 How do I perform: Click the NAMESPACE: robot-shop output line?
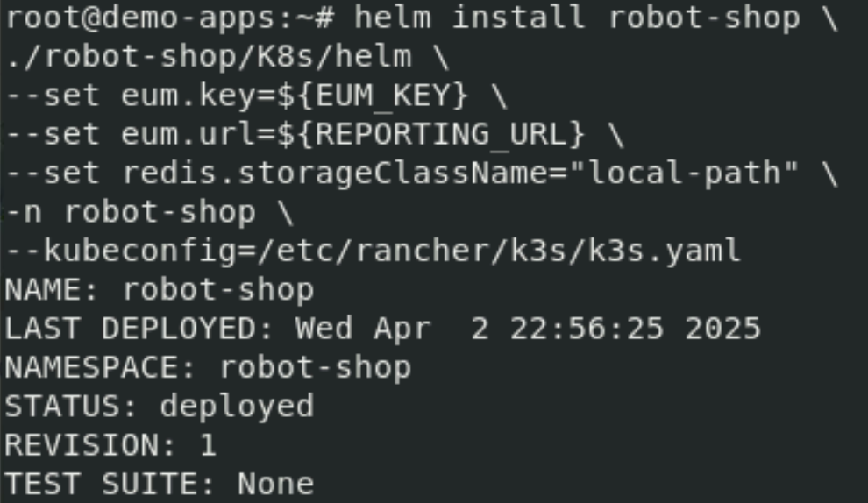[x=208, y=367]
